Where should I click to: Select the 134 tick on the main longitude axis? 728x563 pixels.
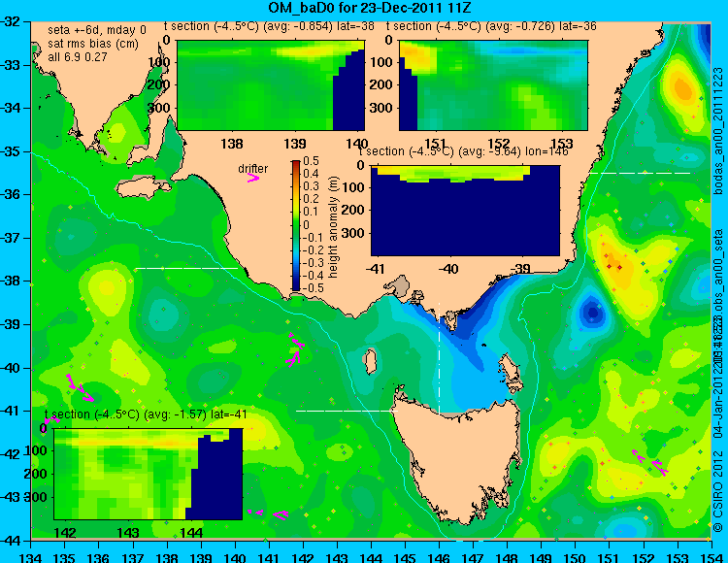pyautogui.click(x=31, y=557)
